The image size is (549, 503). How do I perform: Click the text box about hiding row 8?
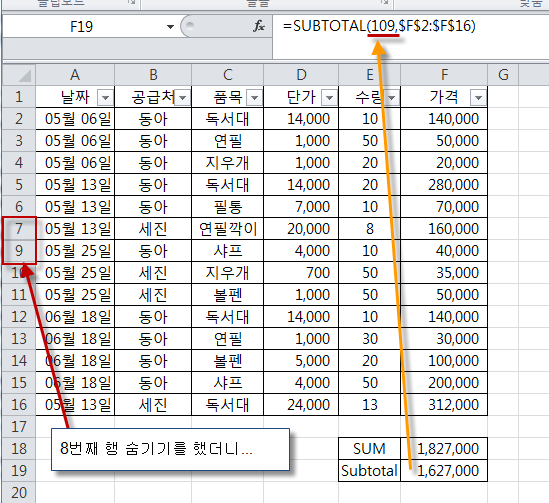(170, 449)
